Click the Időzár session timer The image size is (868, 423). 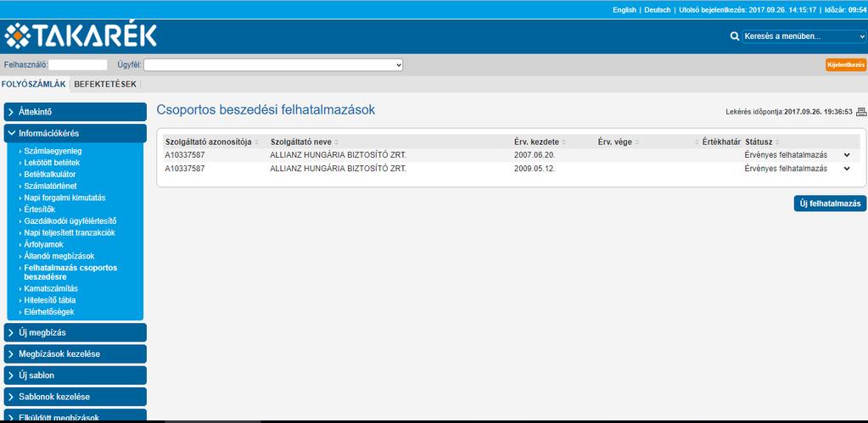click(845, 10)
